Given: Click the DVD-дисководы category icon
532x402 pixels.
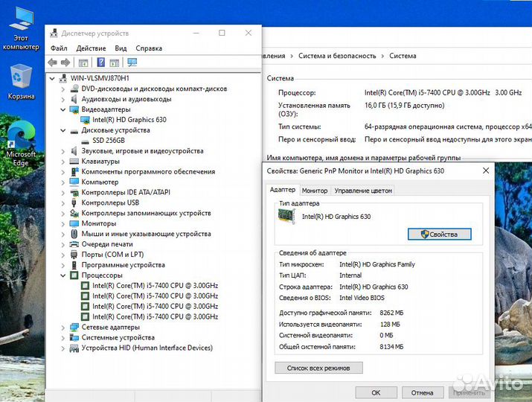Looking at the screenshot, I should click(74, 89).
